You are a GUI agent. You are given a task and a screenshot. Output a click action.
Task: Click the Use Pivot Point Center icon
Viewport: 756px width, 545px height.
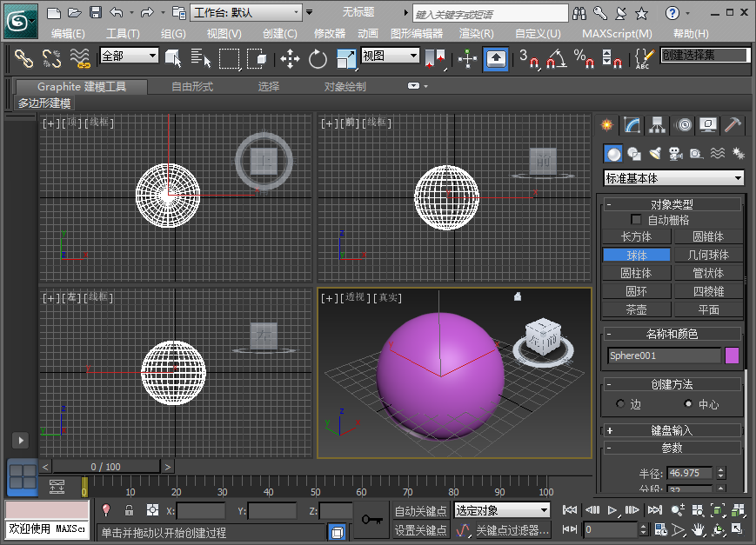pyautogui.click(x=434, y=59)
